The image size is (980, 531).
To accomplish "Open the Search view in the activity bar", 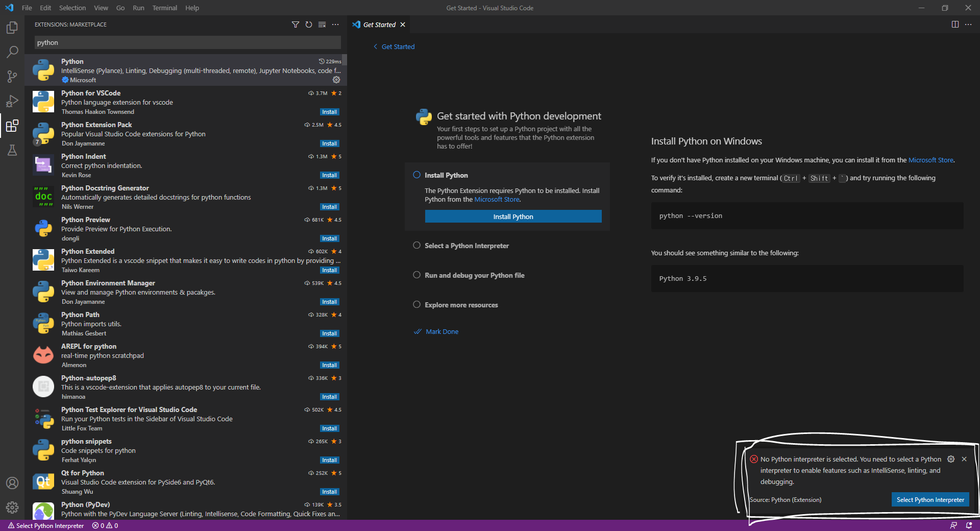I will (12, 52).
